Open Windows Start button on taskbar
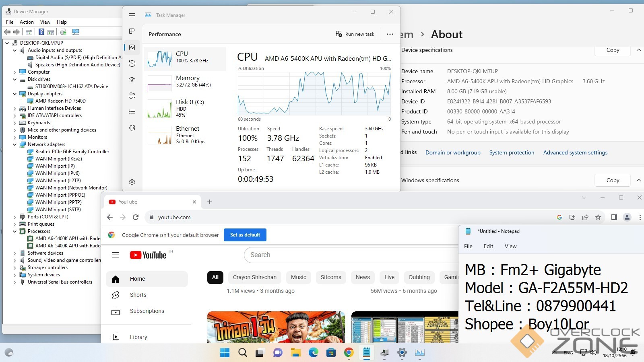 225,353
